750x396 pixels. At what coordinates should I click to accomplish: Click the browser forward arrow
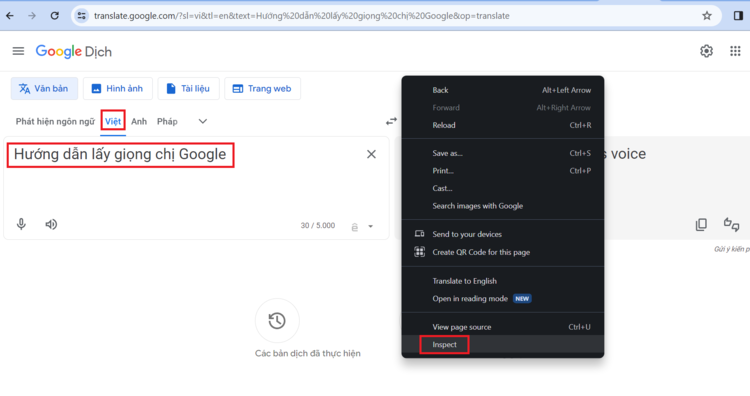click(32, 16)
